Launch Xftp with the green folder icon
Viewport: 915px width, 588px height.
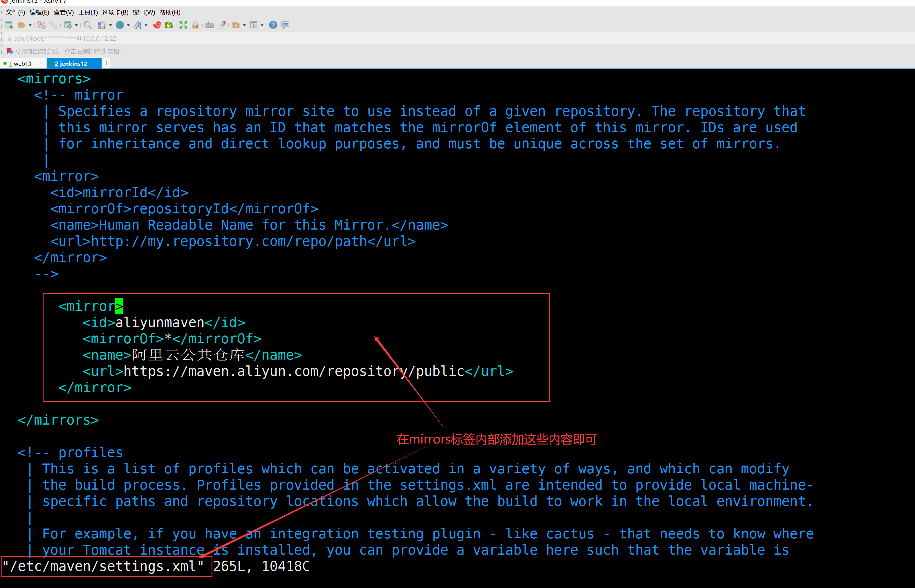(x=169, y=25)
